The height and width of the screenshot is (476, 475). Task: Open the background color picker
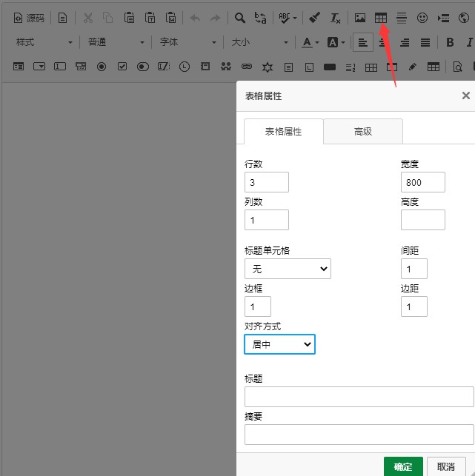[x=336, y=42]
